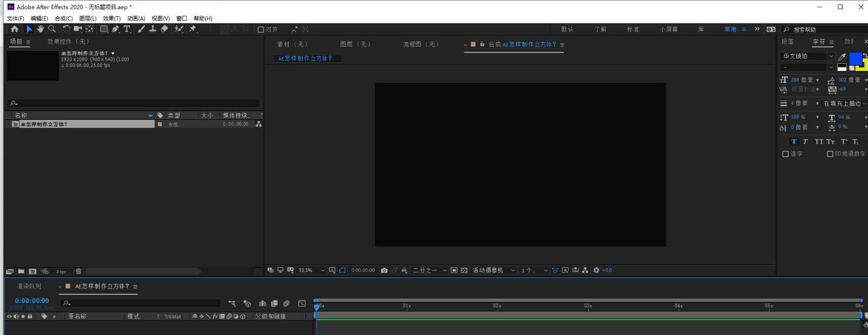The image size is (868, 335).
Task: Select the Brush tool
Action: (141, 29)
